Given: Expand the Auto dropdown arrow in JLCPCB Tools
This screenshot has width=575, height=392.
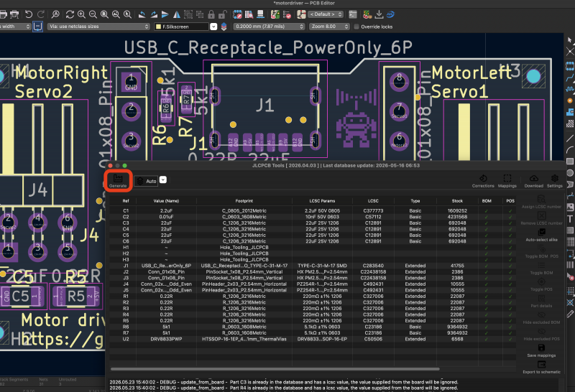Looking at the screenshot, I should tap(163, 180).
